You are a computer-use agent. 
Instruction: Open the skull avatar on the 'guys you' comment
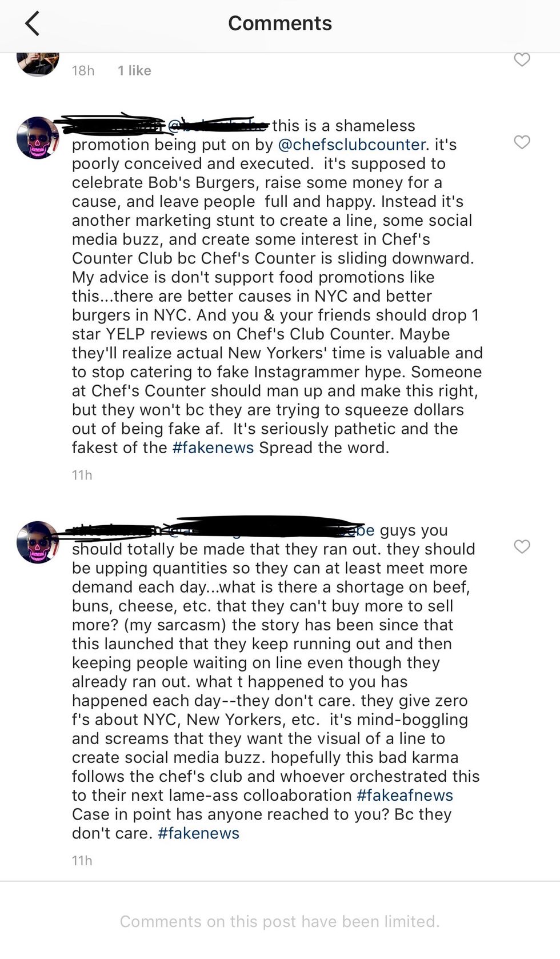click(x=38, y=542)
